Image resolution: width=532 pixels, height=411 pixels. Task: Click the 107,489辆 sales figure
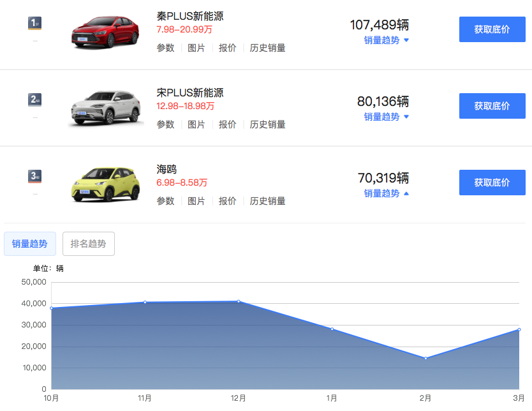(380, 25)
